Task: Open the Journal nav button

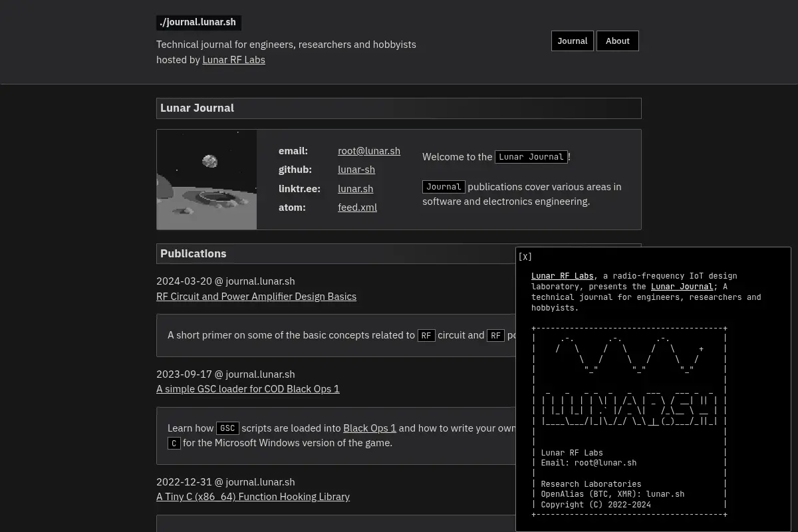Action: pos(572,41)
